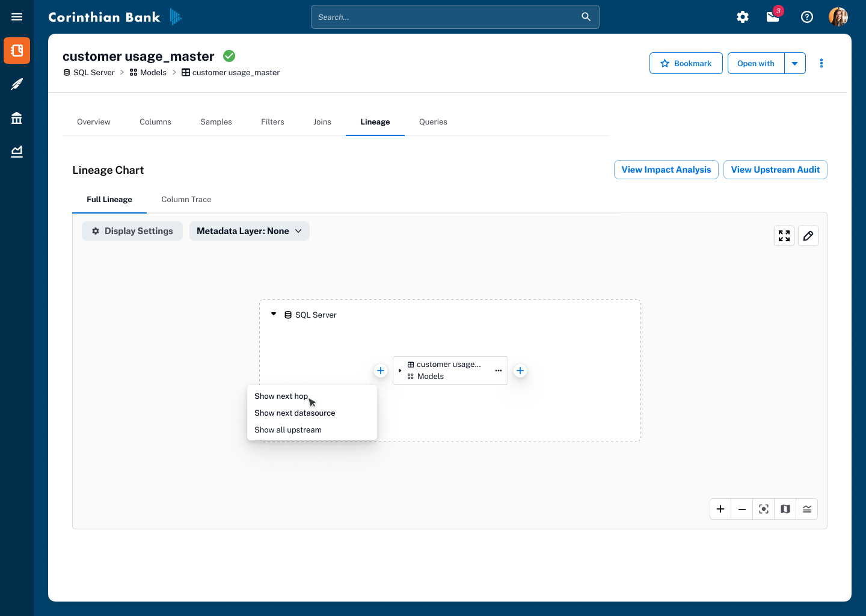The image size is (866, 616).
Task: Click the green verified check badge
Action: pos(229,56)
